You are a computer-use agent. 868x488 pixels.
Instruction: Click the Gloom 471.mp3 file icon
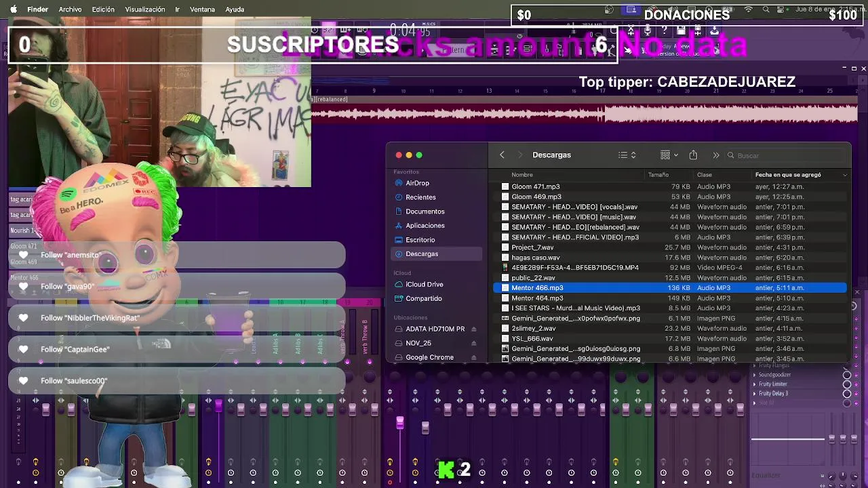505,186
